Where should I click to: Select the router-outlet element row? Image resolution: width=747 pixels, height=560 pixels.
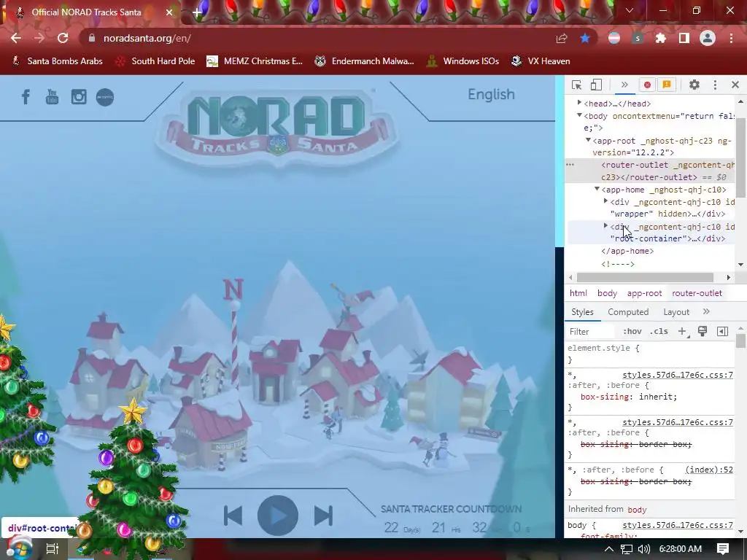(x=650, y=171)
